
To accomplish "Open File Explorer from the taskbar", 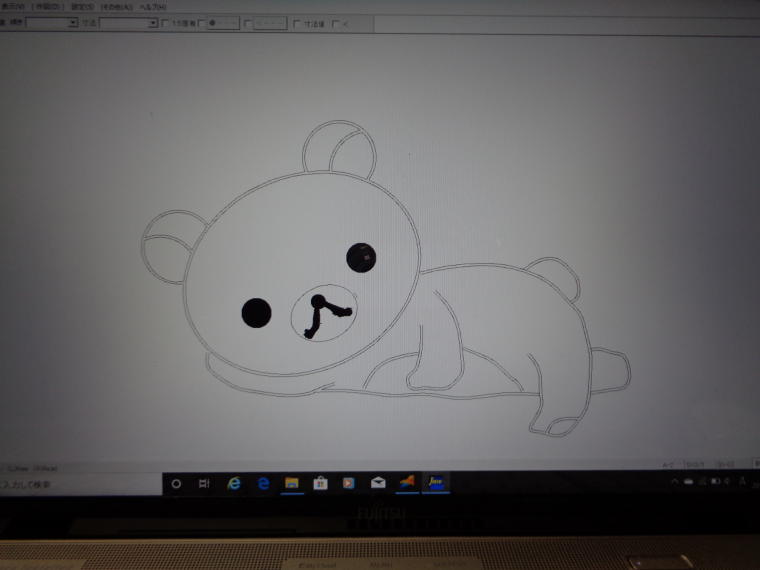I will click(x=292, y=483).
